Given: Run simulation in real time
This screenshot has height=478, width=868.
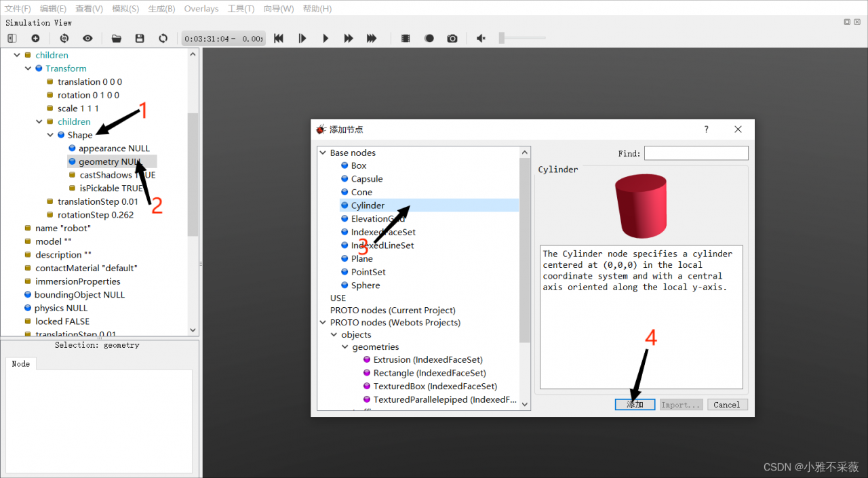Looking at the screenshot, I should point(325,39).
